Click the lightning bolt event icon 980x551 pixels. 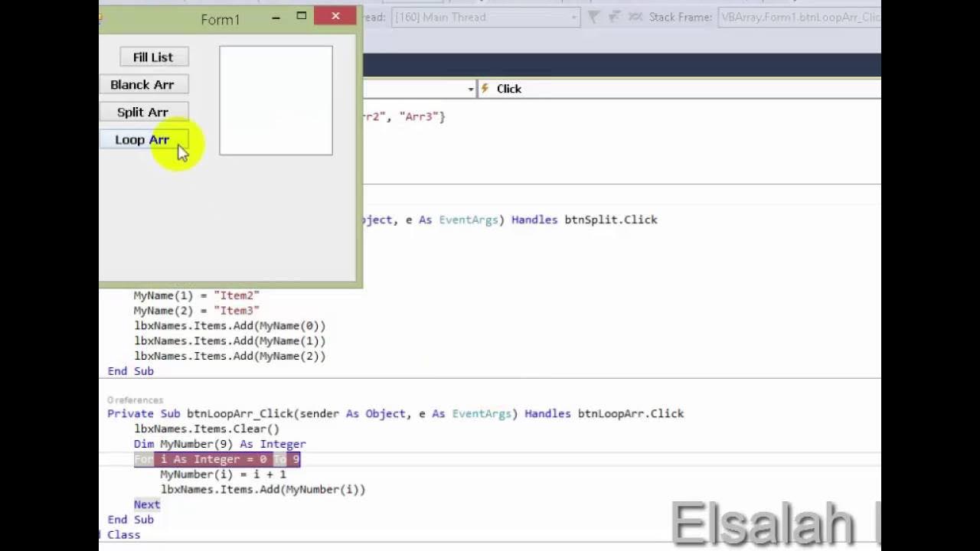tap(485, 89)
